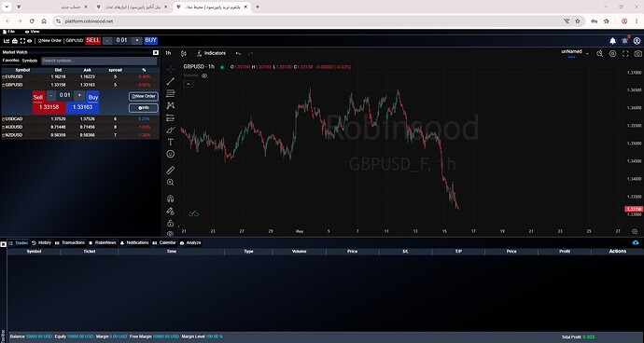Click the blue BUY button in top toolbar
The width and height of the screenshot is (644, 343).
150,40
